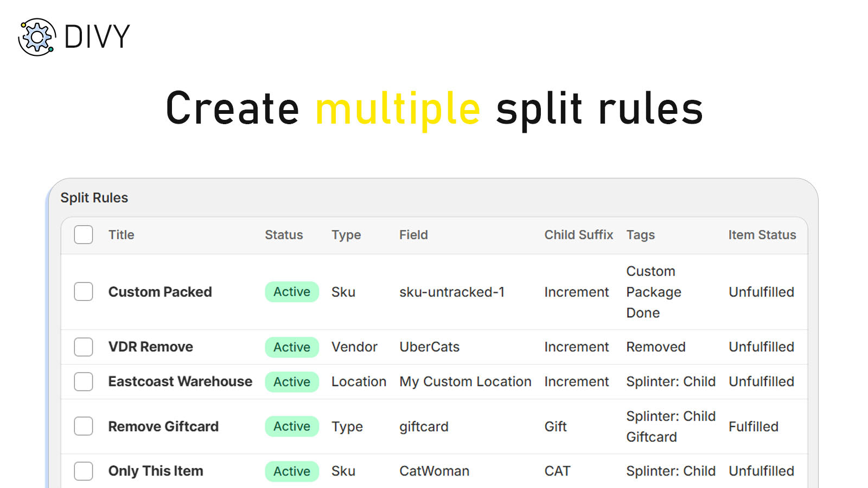Viewport: 868px width, 488px height.
Task: Click the Active badge for Remove Giftcard
Action: pyautogui.click(x=291, y=426)
